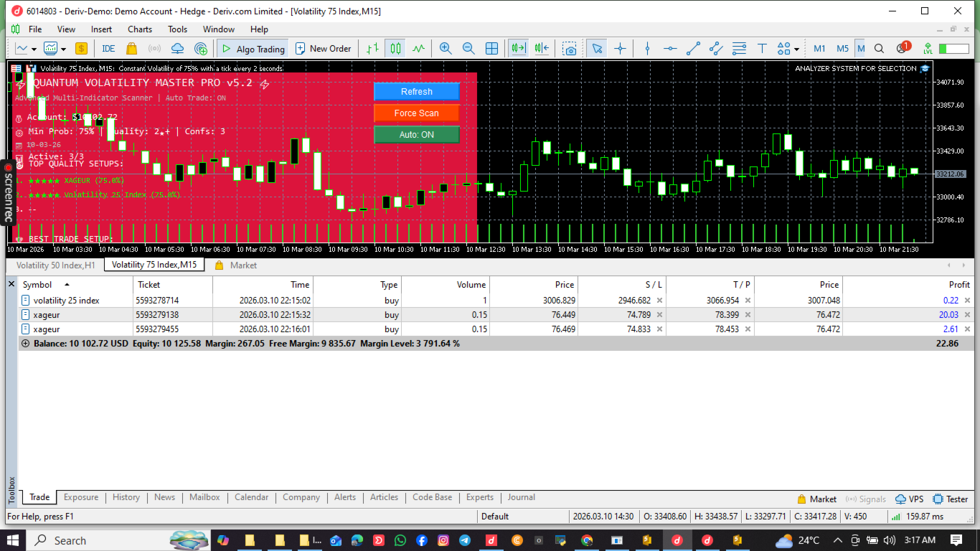Toggle Algo Trading on or off
This screenshot has height=551, width=980.
[253, 49]
